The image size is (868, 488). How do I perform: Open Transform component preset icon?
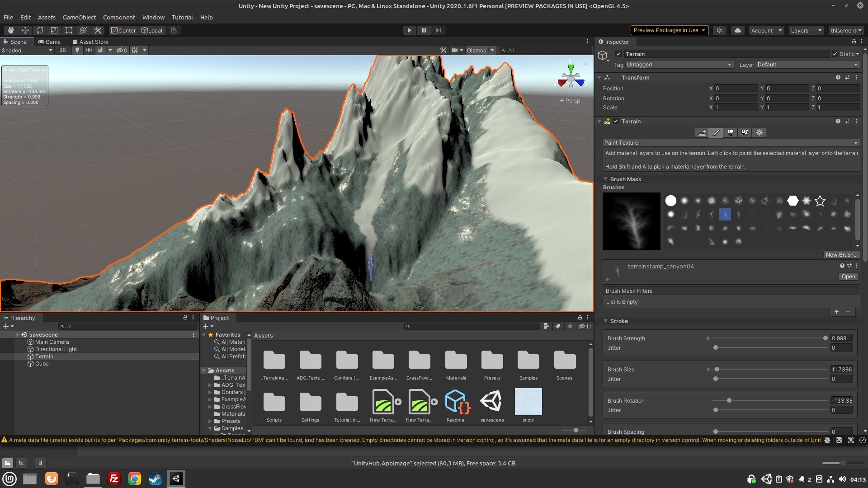(x=847, y=77)
